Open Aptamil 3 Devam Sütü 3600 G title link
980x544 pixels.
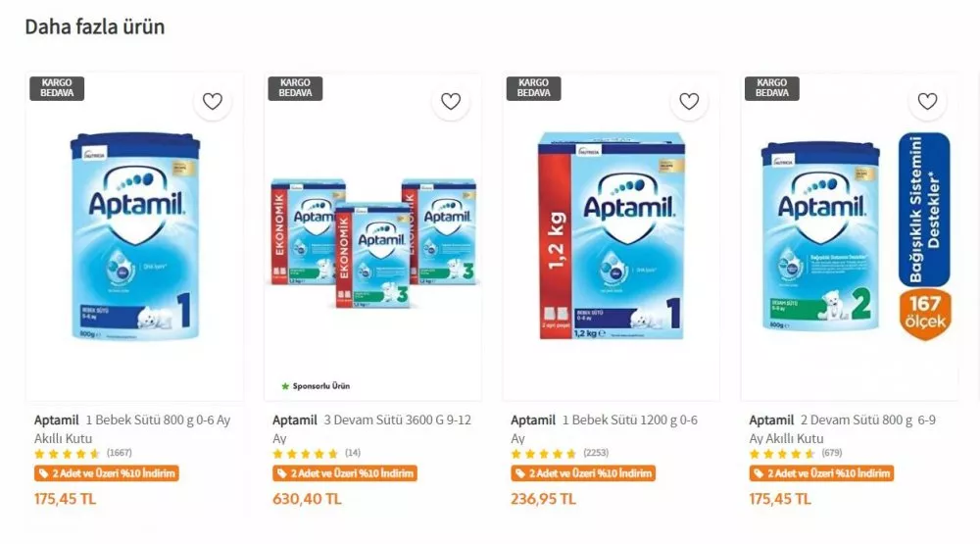(x=371, y=428)
